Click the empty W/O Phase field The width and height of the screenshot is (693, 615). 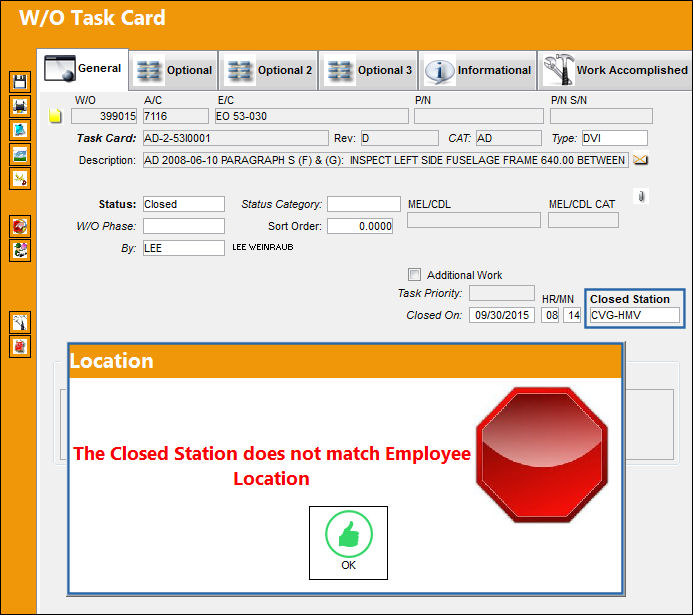183,226
